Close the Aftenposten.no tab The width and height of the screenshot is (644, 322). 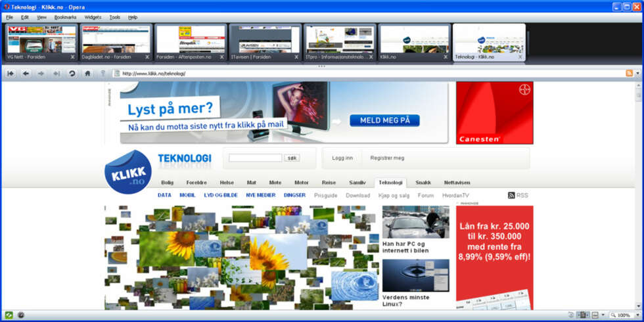[222, 57]
